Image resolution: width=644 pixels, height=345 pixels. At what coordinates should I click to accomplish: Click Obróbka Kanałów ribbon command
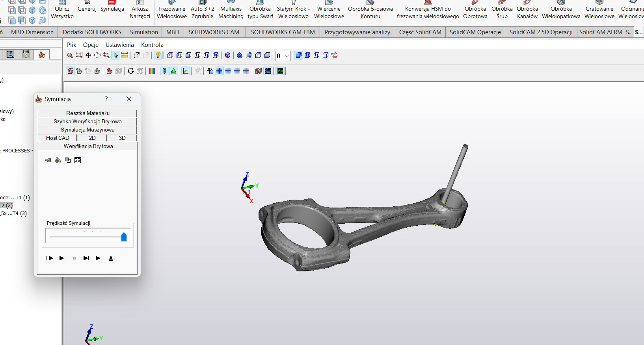tap(527, 12)
